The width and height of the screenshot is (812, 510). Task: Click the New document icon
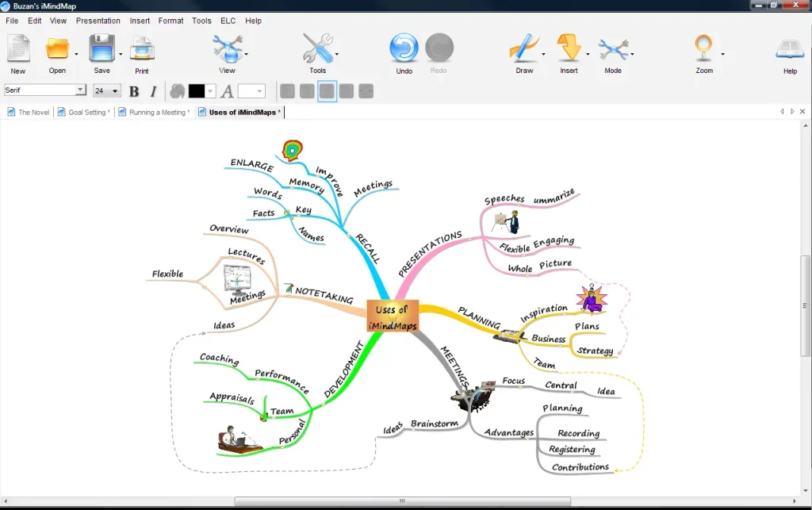click(19, 48)
